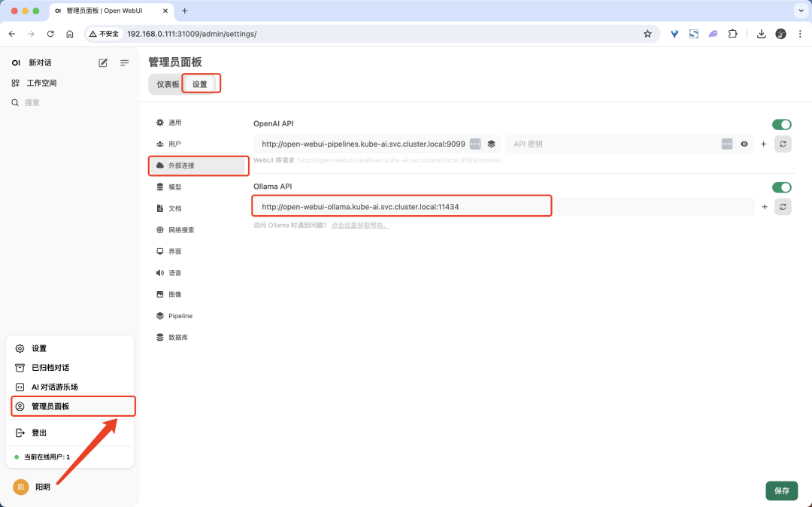Toggle the Ollama API switch
The image size is (812, 507).
[781, 187]
